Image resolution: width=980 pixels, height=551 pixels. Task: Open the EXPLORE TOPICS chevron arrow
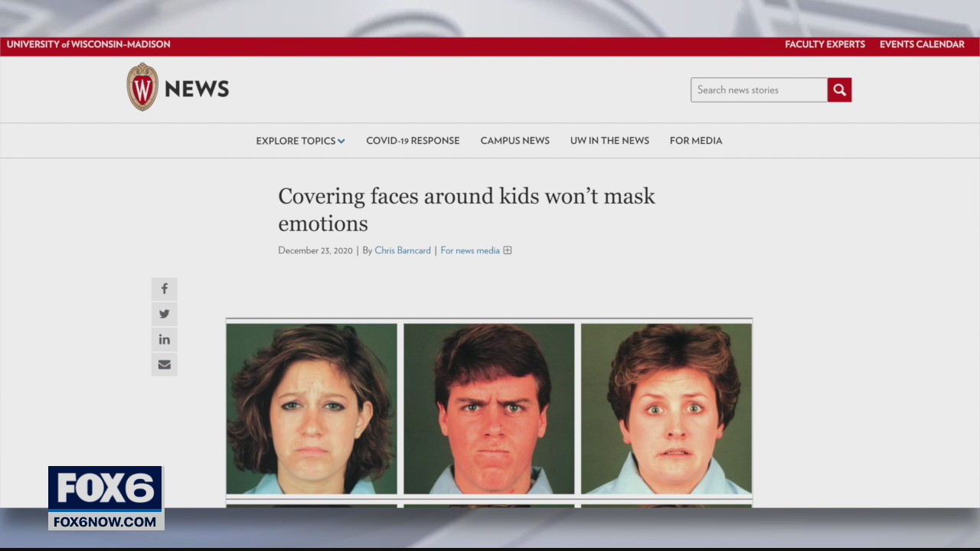[x=341, y=141]
